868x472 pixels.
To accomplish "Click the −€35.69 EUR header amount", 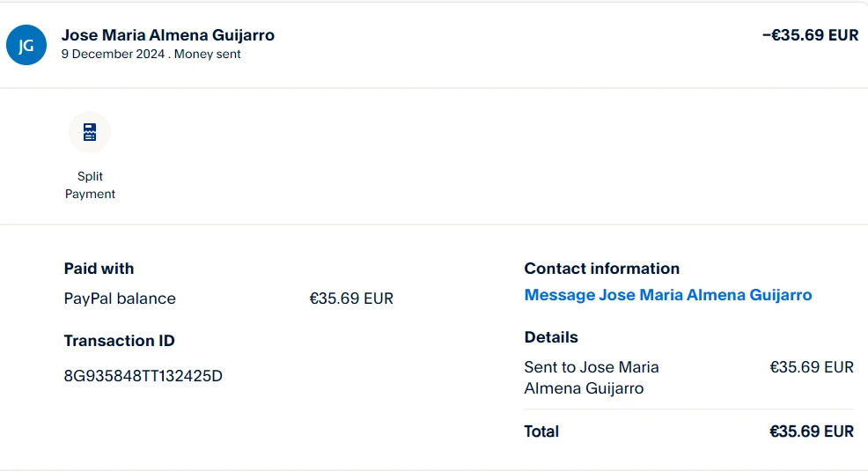I will [x=810, y=36].
